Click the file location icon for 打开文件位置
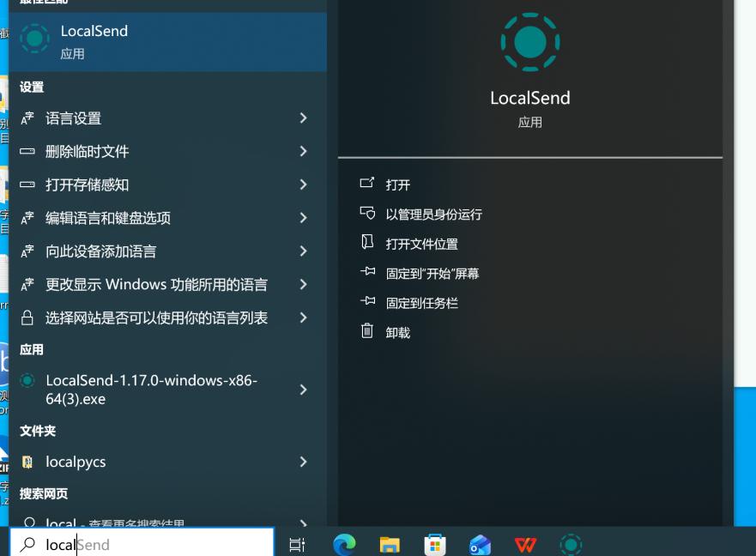The height and width of the screenshot is (556, 756). tap(367, 242)
